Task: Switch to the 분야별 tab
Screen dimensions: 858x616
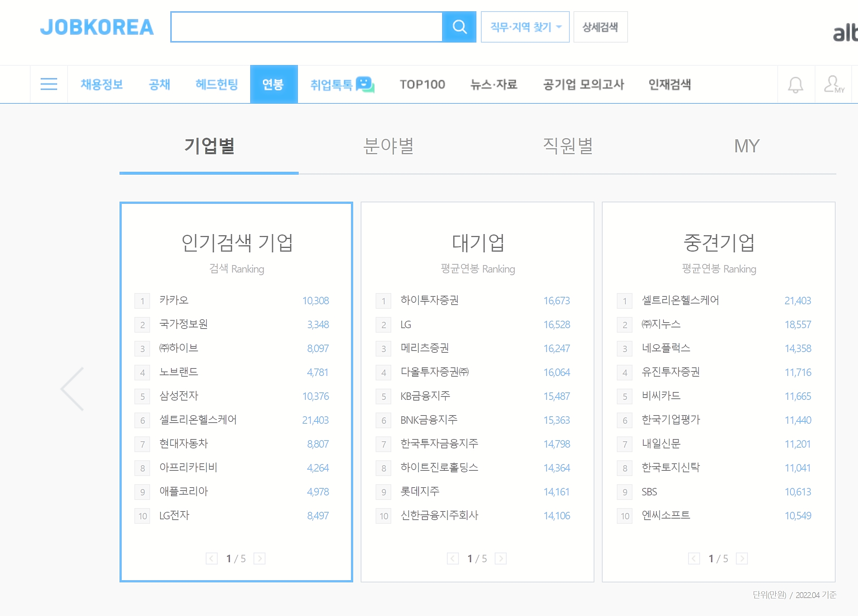Action: coord(388,146)
